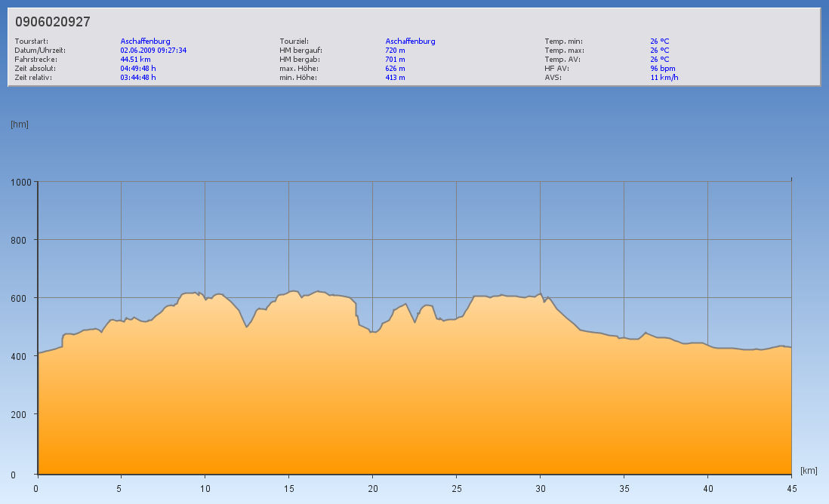Viewport: 829px width, 504px height.
Task: Click the Temp. AV label
Action: pos(562,60)
